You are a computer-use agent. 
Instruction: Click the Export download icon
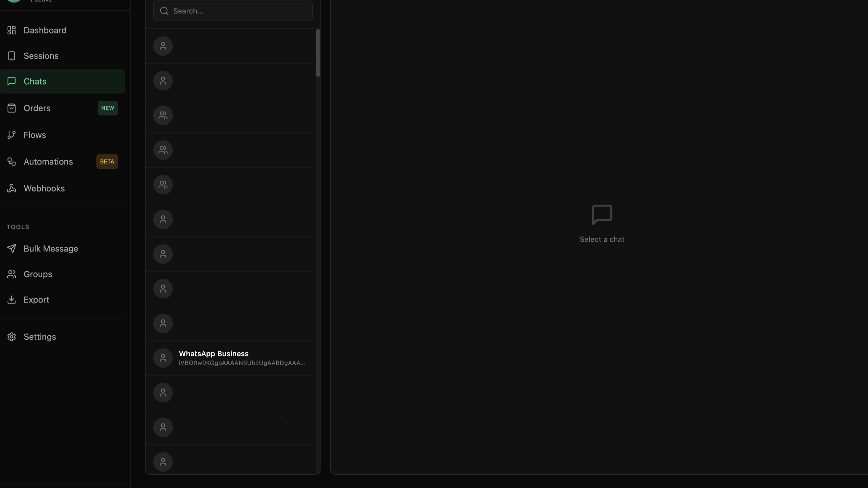click(x=12, y=299)
